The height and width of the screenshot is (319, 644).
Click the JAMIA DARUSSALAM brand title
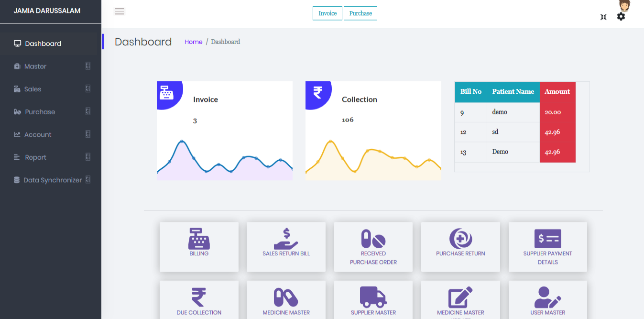click(x=47, y=11)
